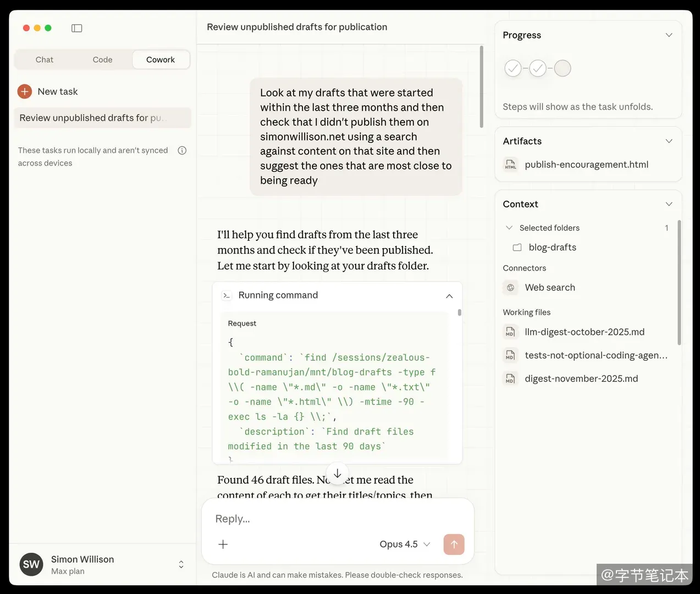Viewport: 700px width, 594px height.
Task: Start a New task
Action: pos(48,91)
